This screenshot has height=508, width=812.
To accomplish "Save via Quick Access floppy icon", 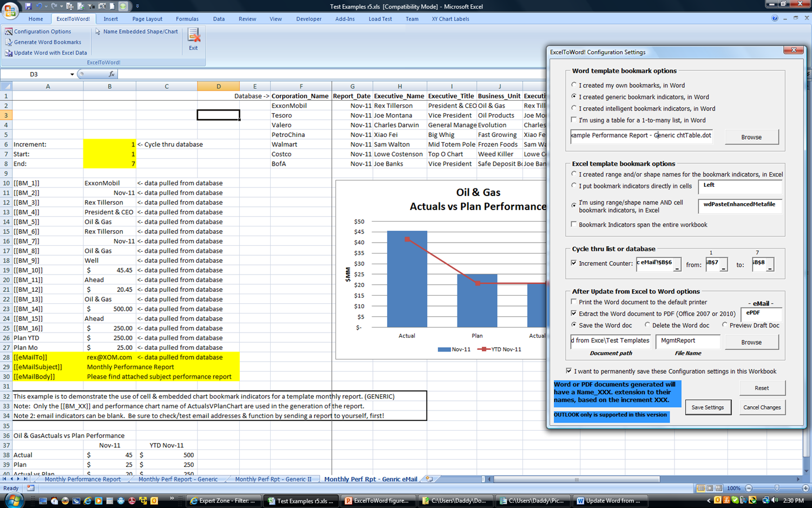I will [29, 6].
